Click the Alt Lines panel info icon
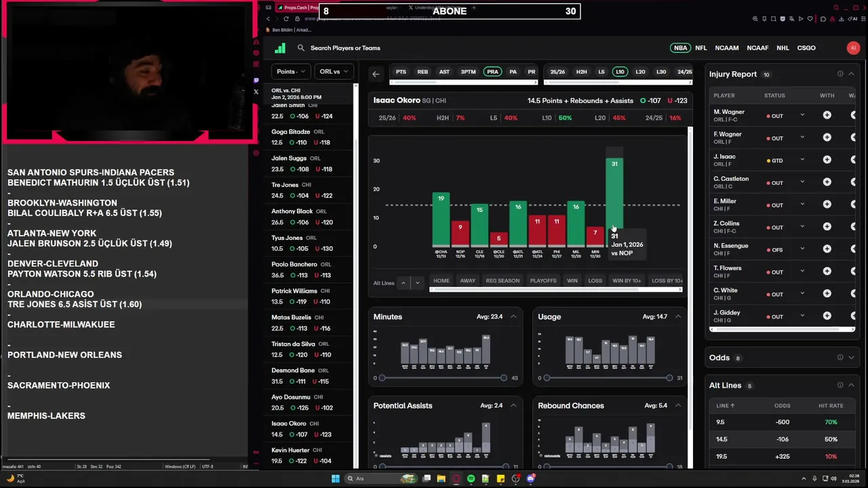 pos(840,385)
